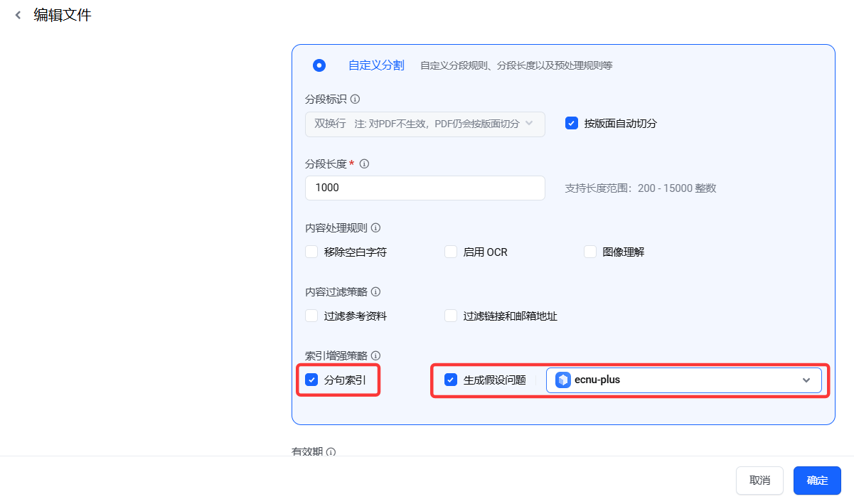Screen dimensions: 854x504
Task: Enable 移除空白字符 checkbox
Action: pos(311,252)
